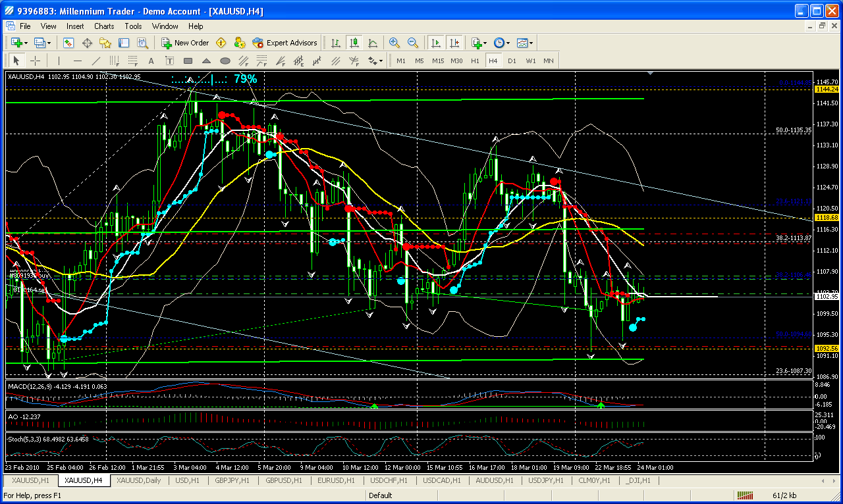Zoom in on the chart
Screen dimensions: 843x504
[394, 43]
